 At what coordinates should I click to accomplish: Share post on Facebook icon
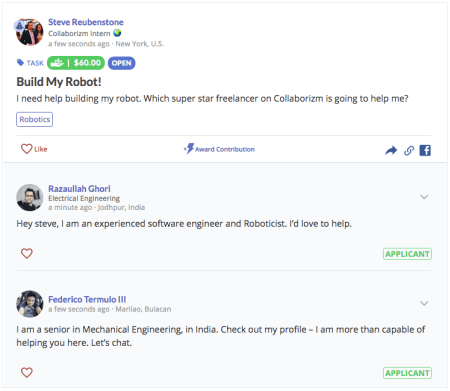(425, 151)
